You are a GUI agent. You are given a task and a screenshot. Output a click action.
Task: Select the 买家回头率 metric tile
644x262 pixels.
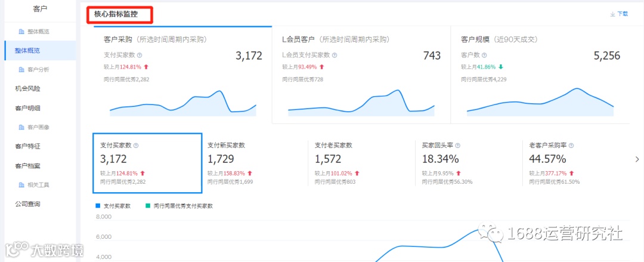click(x=469, y=163)
